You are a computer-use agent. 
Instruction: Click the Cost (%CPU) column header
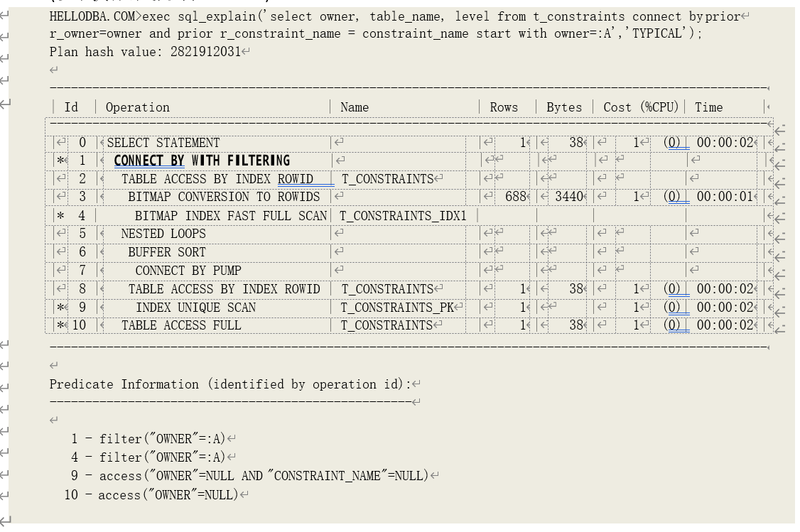point(640,107)
